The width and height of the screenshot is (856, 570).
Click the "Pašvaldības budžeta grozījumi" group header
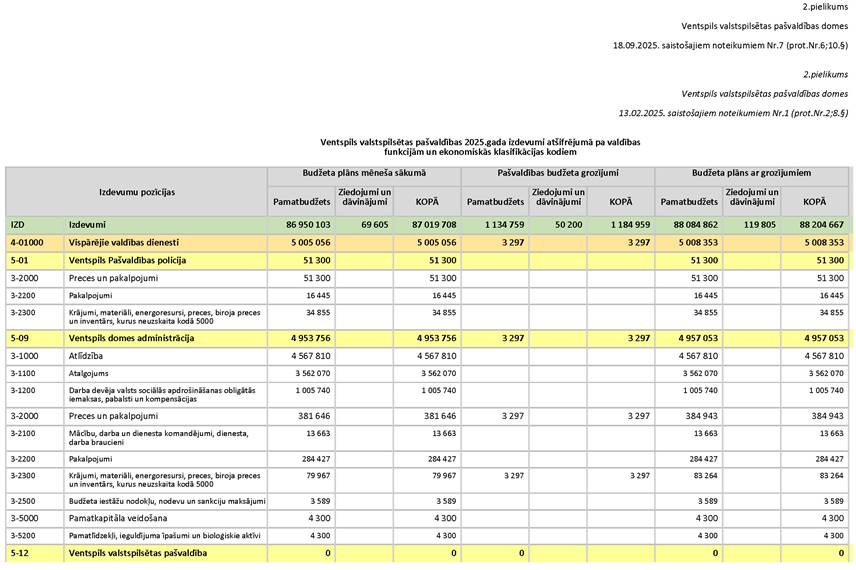point(557,173)
